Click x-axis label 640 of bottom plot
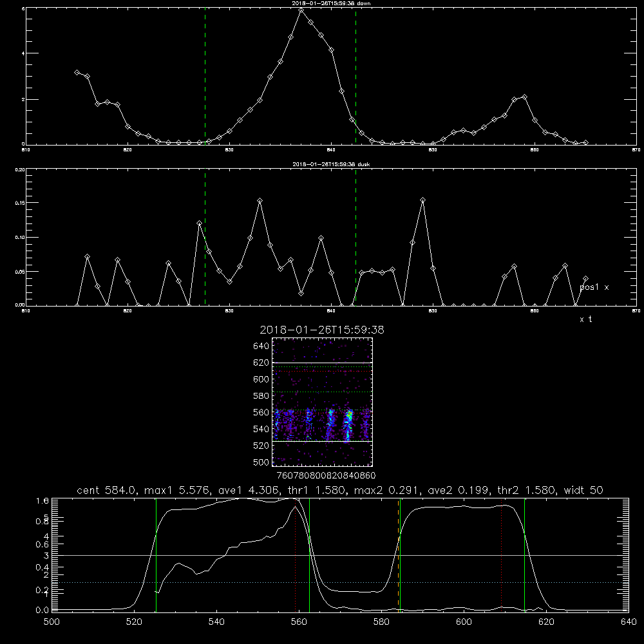Image resolution: width=644 pixels, height=644 pixels. tap(629, 622)
